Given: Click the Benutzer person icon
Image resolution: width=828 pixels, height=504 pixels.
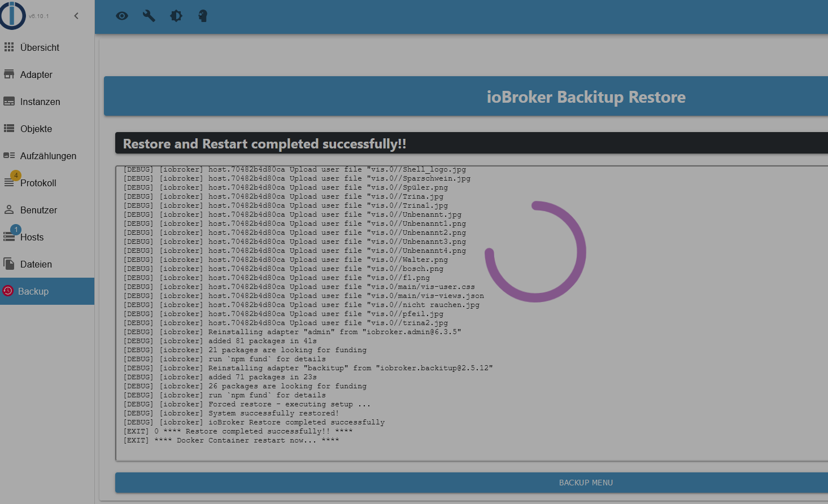Looking at the screenshot, I should coord(9,209).
